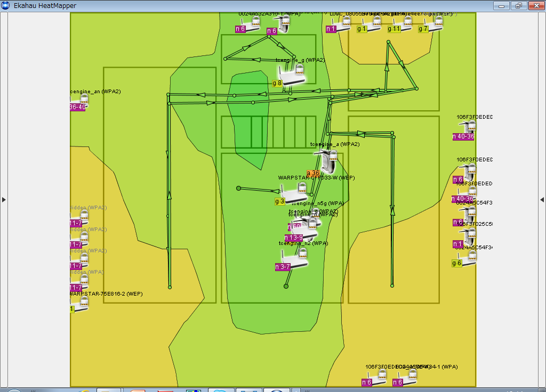Expand the right side panel arrow
This screenshot has width=546, height=392.
[542, 200]
